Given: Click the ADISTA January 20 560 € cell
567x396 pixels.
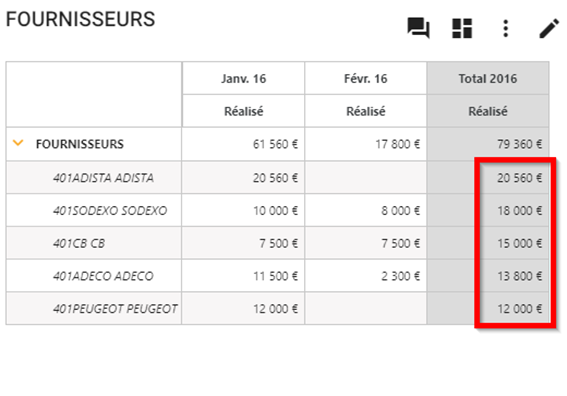Looking at the screenshot, I should click(243, 178).
